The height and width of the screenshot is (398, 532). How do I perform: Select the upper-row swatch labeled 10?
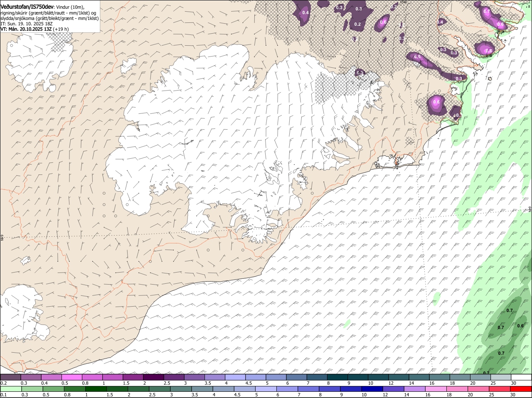point(378,377)
